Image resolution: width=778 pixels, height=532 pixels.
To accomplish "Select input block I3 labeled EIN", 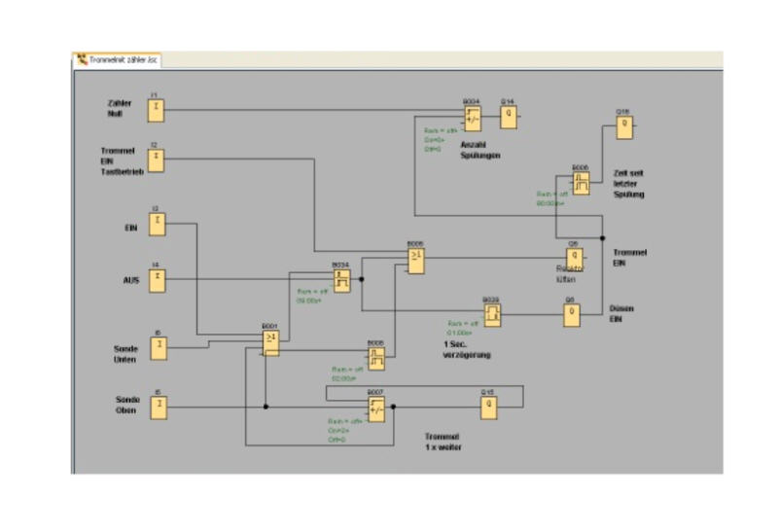I will coord(157,225).
